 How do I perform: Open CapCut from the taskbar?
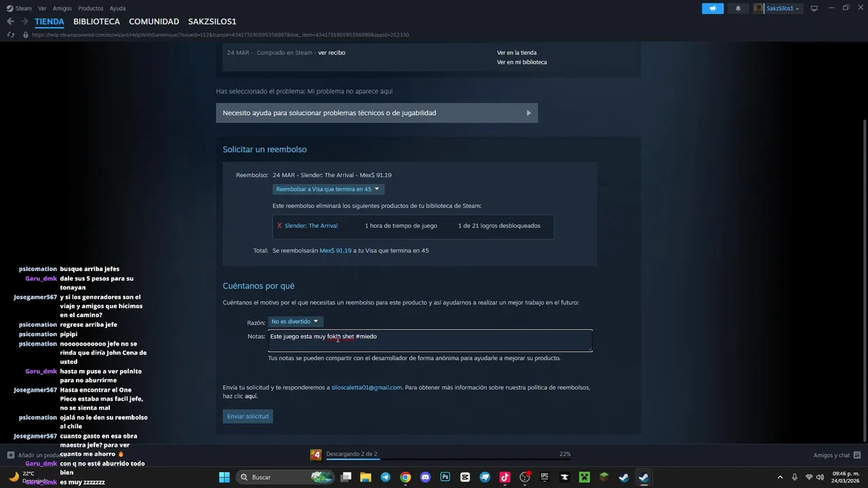tap(465, 477)
